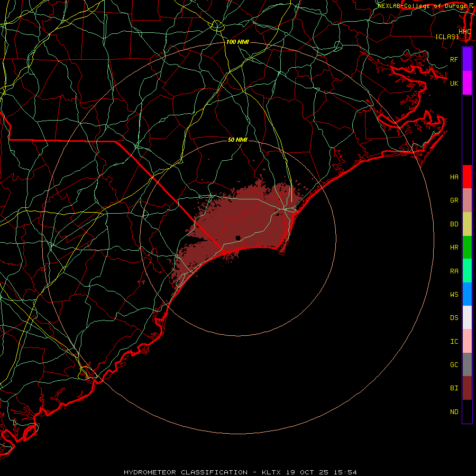Click the 'RF' legend label
The height and width of the screenshot is (476, 476).
tap(454, 59)
